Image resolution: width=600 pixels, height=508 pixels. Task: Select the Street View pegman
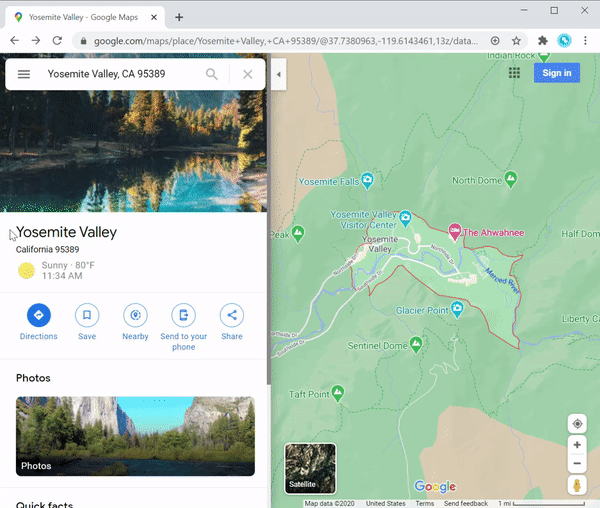point(577,485)
